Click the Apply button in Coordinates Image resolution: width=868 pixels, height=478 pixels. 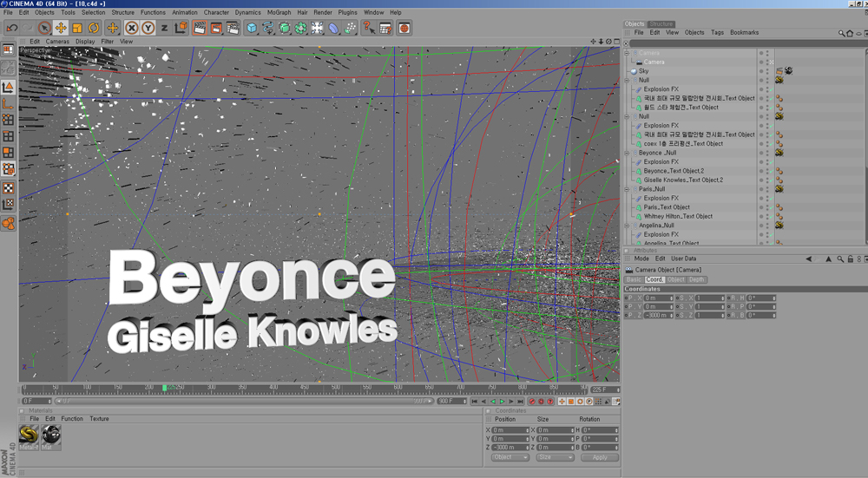(x=600, y=457)
